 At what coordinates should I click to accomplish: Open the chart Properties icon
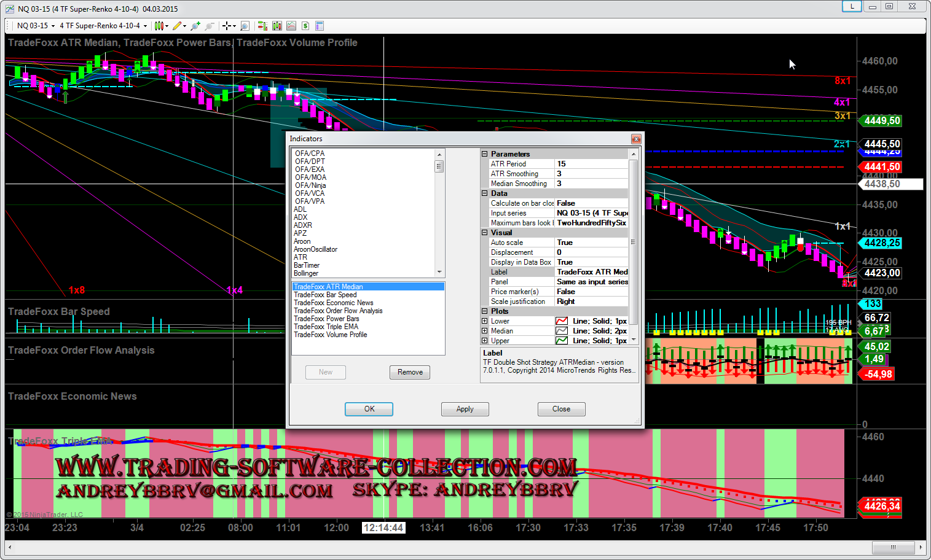click(320, 26)
